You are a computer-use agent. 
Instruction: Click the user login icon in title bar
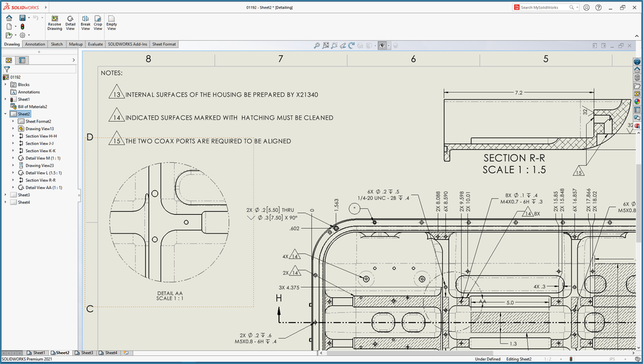587,7
